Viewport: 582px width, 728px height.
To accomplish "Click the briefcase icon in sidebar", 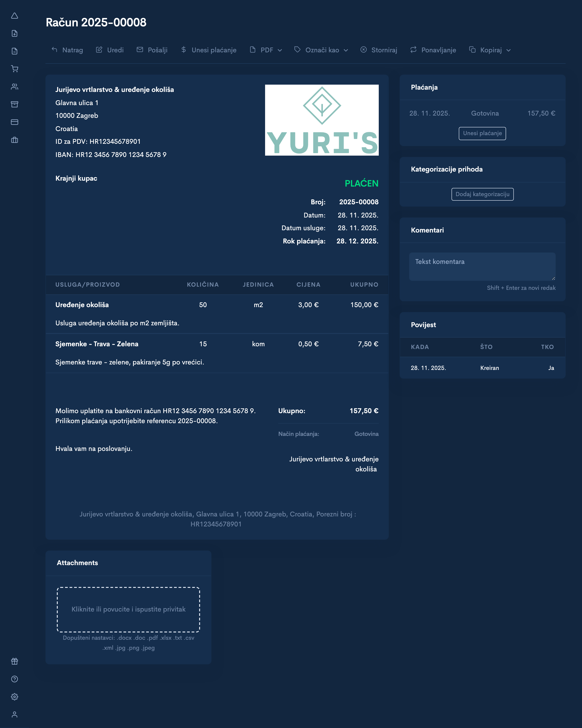I will pyautogui.click(x=15, y=140).
